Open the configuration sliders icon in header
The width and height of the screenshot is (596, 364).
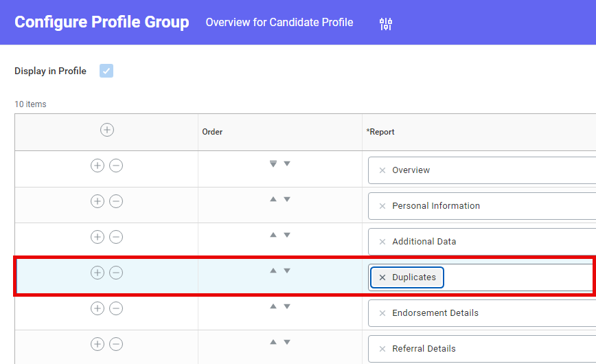pyautogui.click(x=386, y=24)
